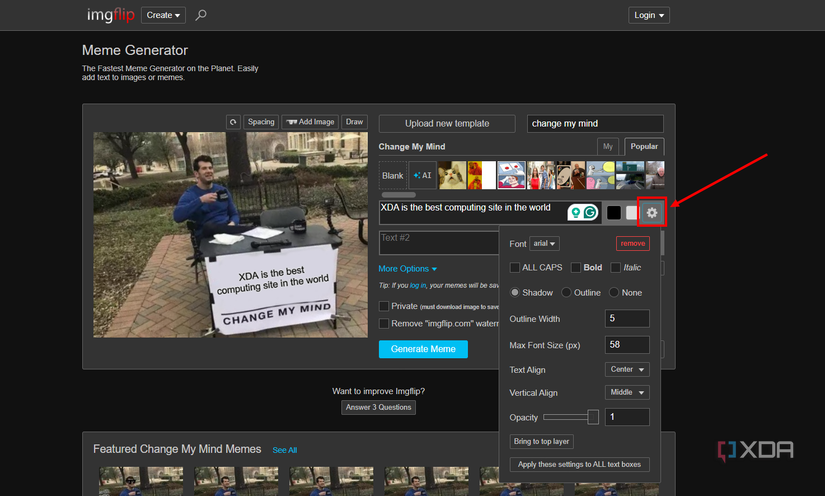Select the AI meme template tile

coord(422,175)
